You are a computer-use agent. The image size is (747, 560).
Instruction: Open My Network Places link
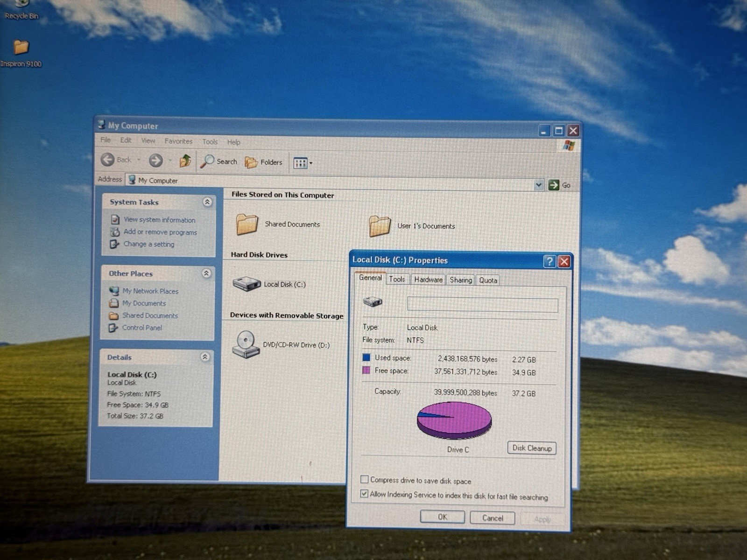click(x=150, y=291)
